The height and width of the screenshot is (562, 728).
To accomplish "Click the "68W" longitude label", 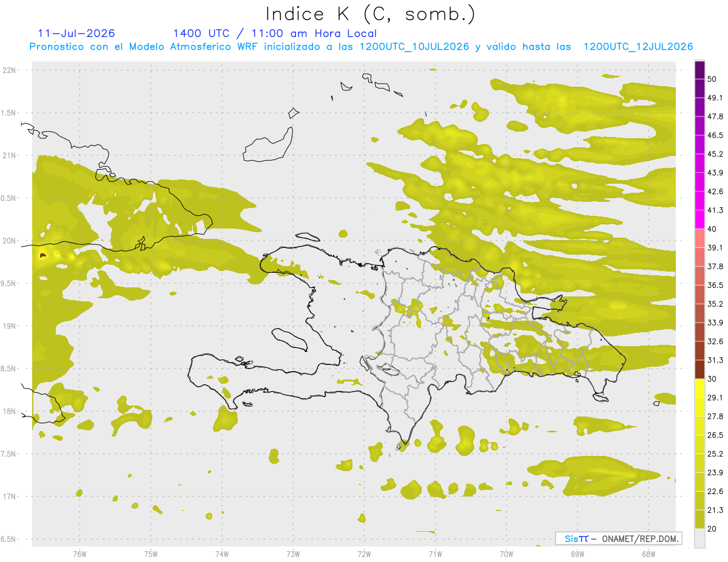I will click(x=648, y=554).
